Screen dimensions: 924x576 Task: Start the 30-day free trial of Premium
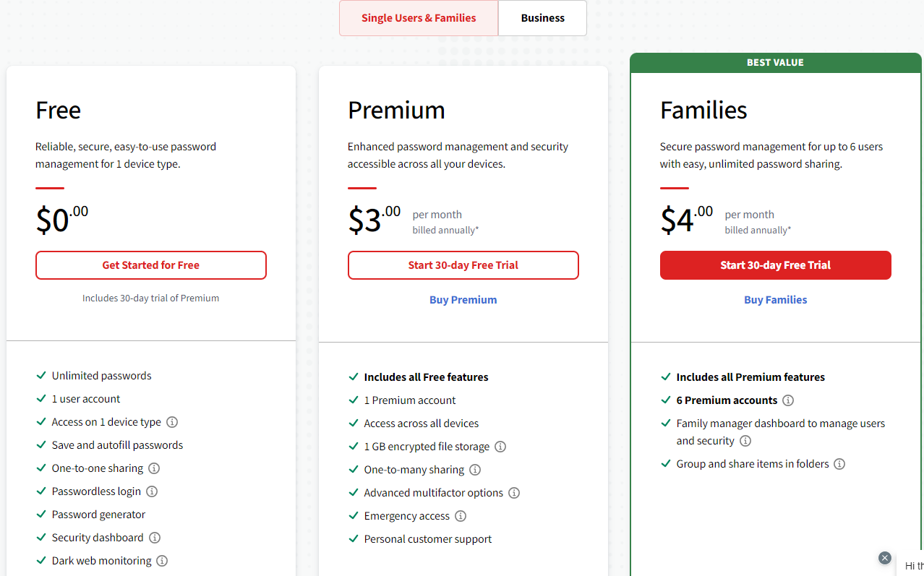click(x=463, y=265)
